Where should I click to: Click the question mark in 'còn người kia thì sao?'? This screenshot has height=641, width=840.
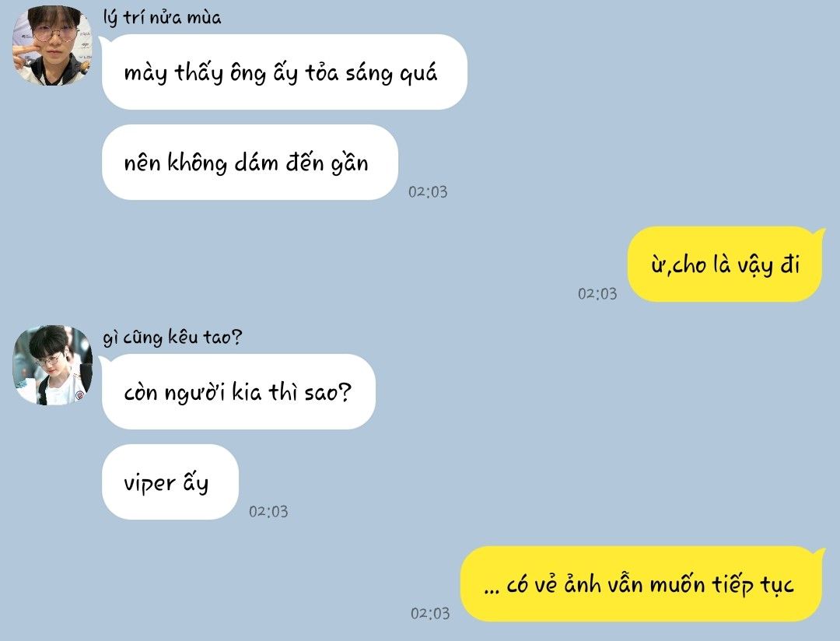(x=345, y=392)
